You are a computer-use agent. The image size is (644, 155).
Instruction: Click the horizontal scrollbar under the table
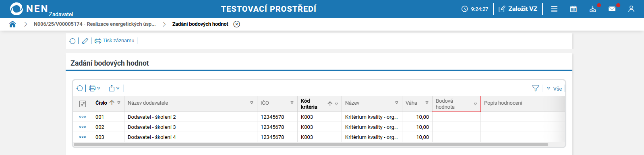click(311, 145)
